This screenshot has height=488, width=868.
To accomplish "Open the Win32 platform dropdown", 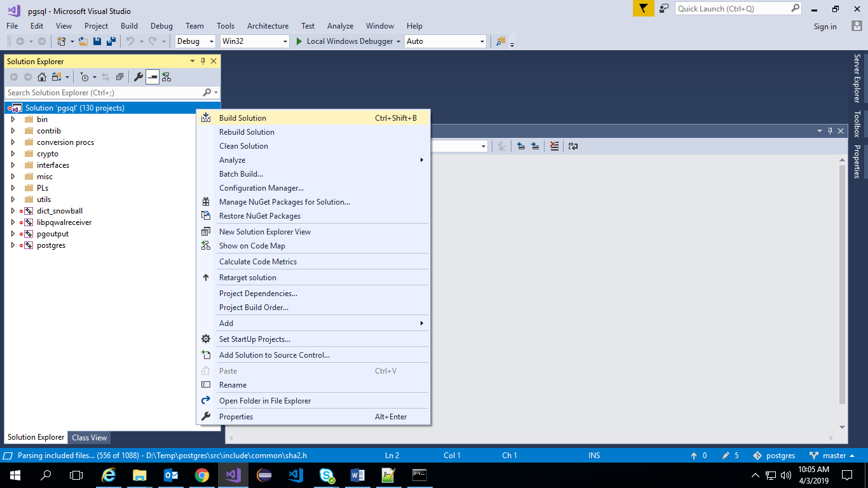I will (254, 41).
